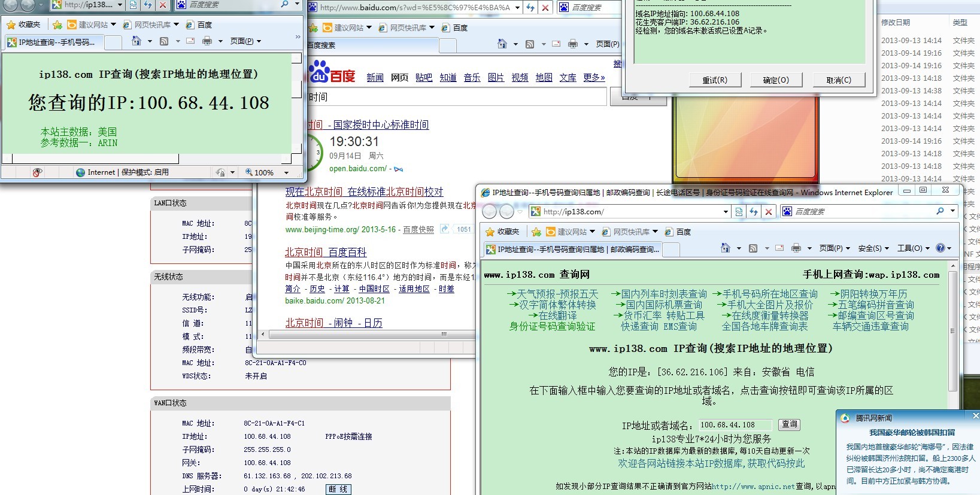This screenshot has height=495, width=980.
Task: Click the 重试(R) button in the dialog
Action: click(715, 80)
